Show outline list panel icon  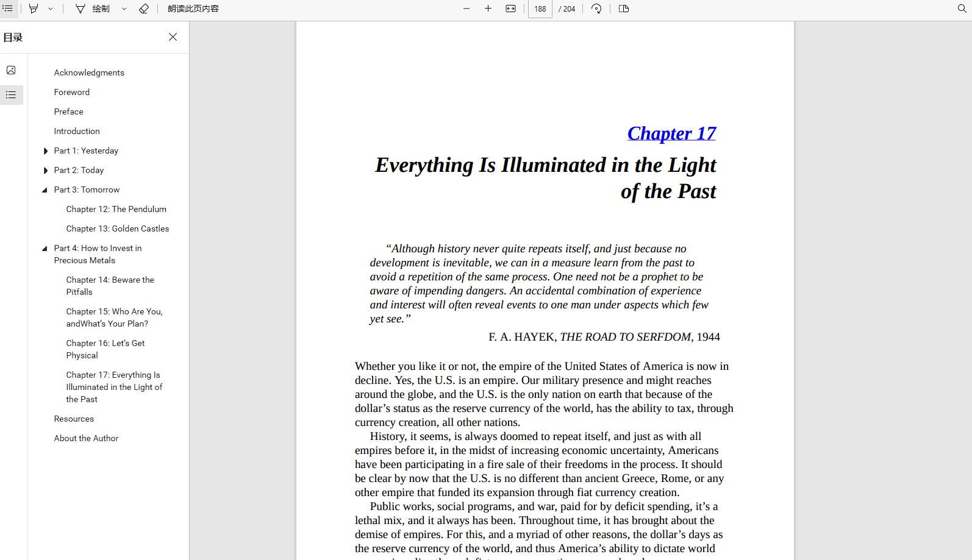click(x=11, y=95)
